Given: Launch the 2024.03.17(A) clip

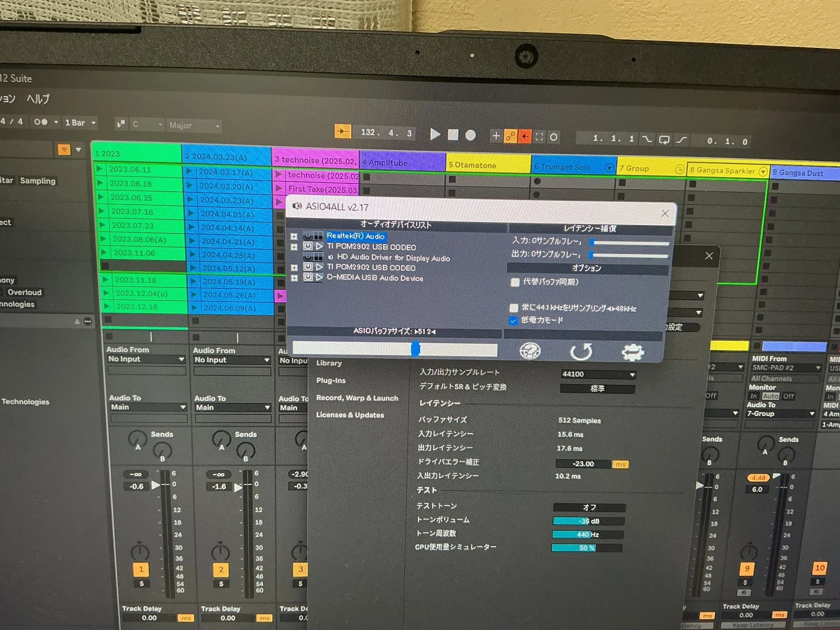Looking at the screenshot, I should coord(189,171).
